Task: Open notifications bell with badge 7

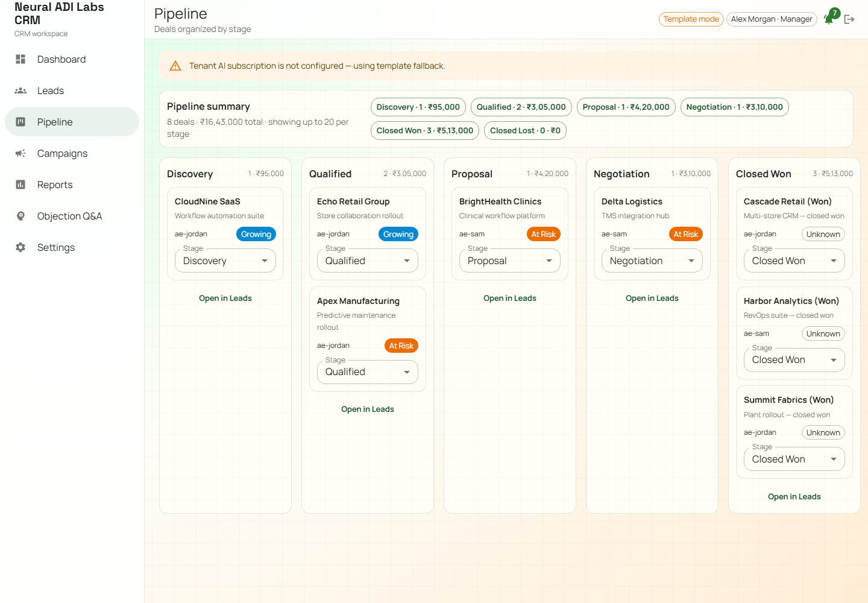Action: point(830,18)
